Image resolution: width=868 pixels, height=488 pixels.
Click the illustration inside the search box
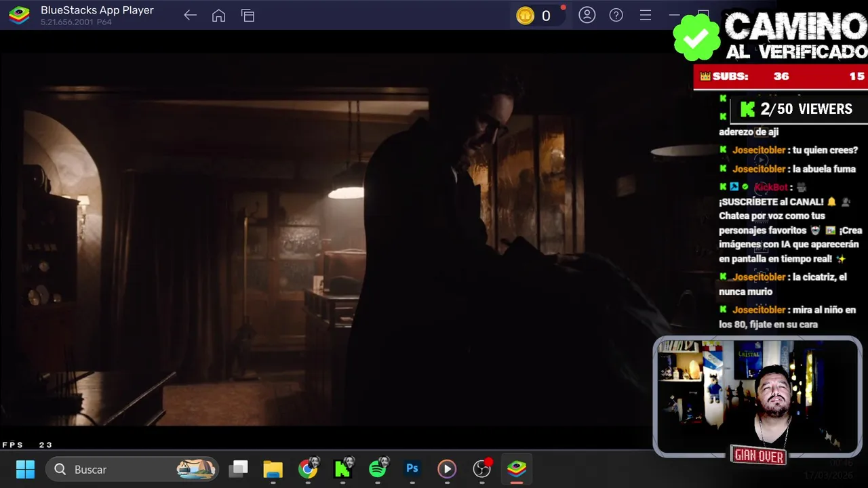pos(196,468)
